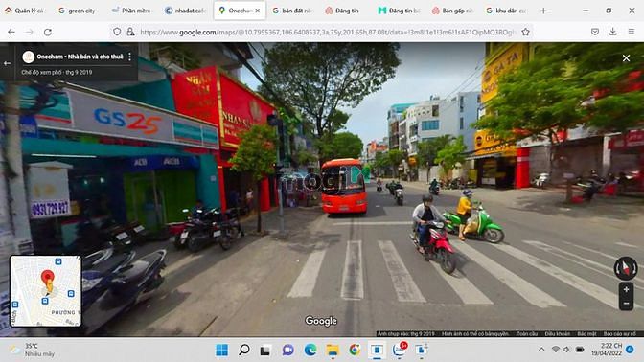Open the Teams Chat taskbar icon
This screenshot has height=362, width=644.
[x=287, y=350]
